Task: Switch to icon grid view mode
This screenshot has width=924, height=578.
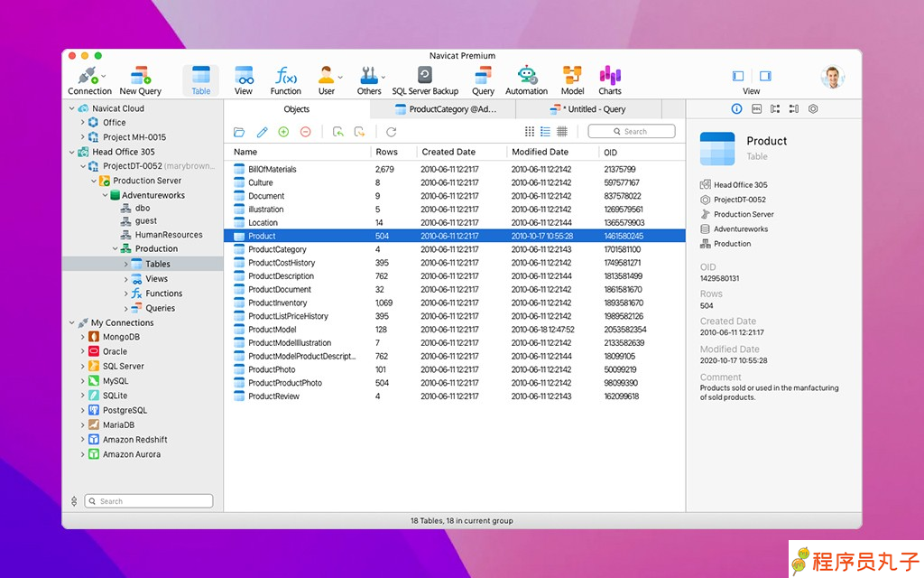Action: [x=530, y=132]
